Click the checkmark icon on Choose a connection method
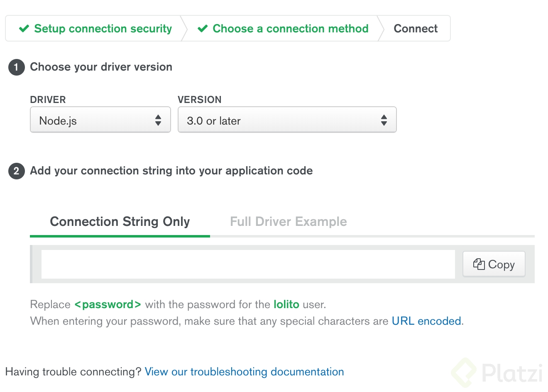The width and height of the screenshot is (548, 392). (203, 29)
